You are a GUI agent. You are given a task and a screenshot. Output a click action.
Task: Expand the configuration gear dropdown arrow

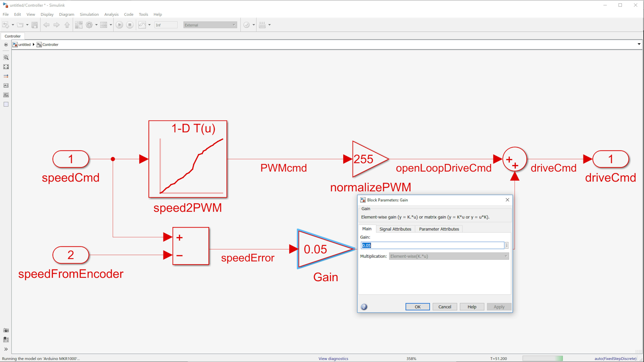96,25
